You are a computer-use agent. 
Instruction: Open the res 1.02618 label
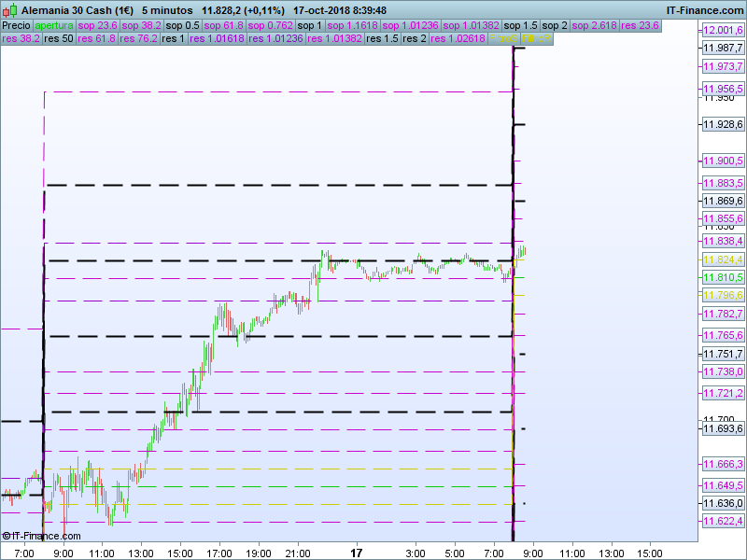pos(458,38)
